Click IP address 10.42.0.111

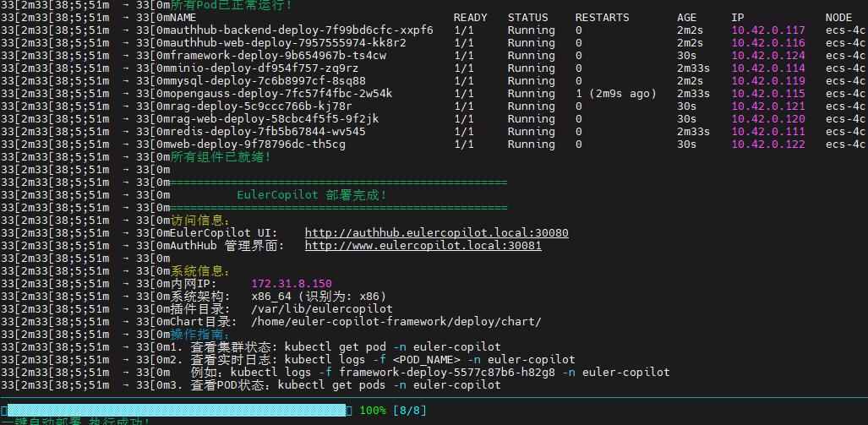click(768, 132)
